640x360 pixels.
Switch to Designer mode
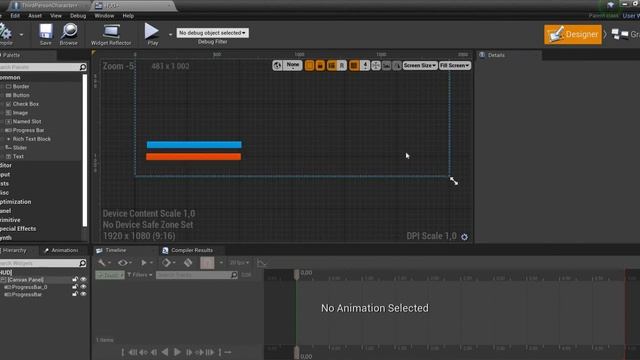(x=573, y=34)
